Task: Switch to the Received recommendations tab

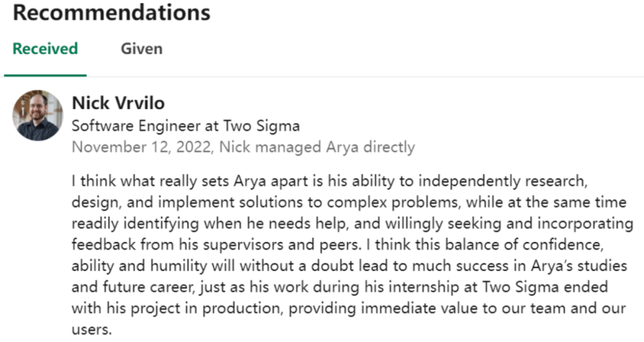Action: click(x=45, y=48)
